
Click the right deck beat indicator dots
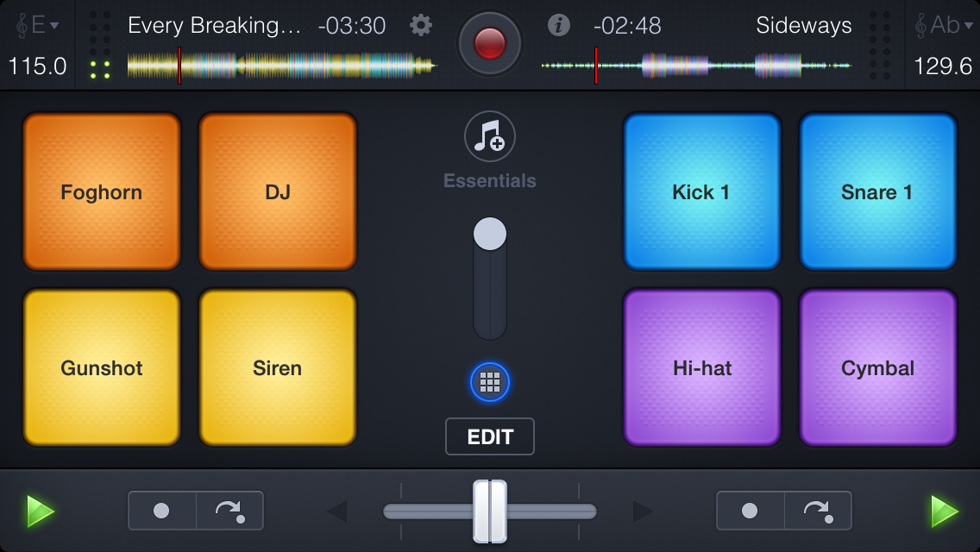(879, 46)
